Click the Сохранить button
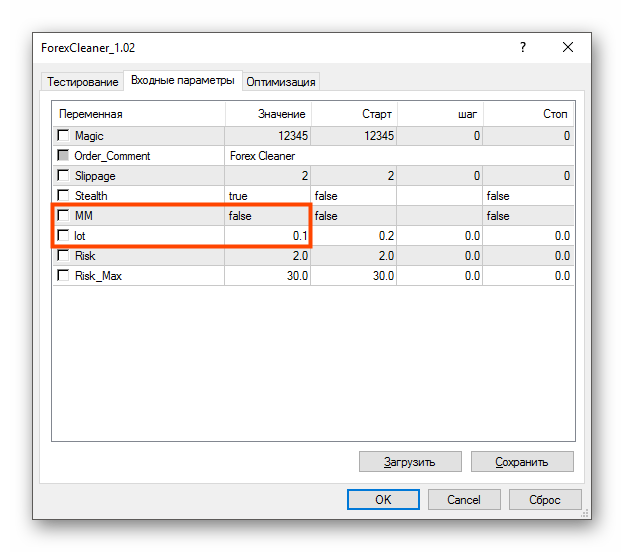Screen dimensions: 624x552 coord(522,462)
